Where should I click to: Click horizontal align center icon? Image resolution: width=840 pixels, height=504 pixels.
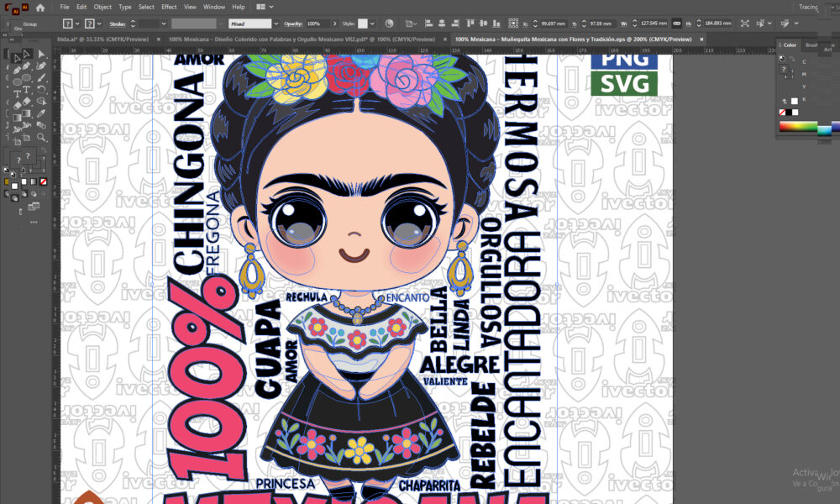click(x=442, y=24)
